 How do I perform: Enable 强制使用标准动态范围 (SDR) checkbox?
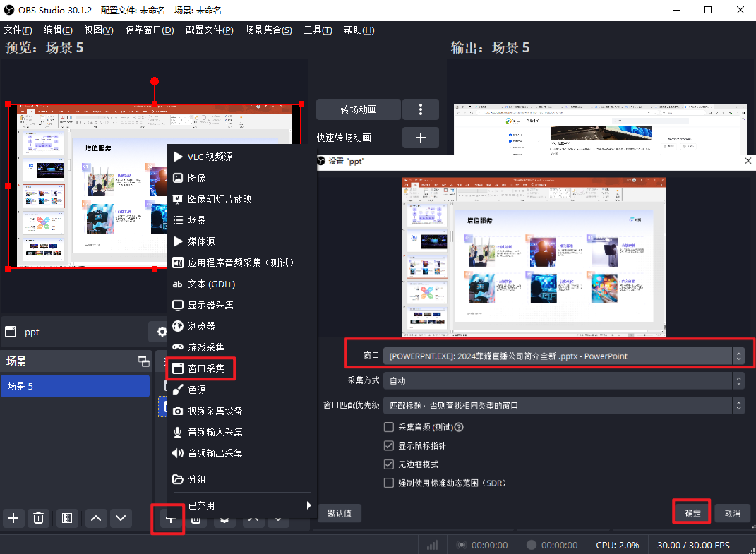click(389, 483)
